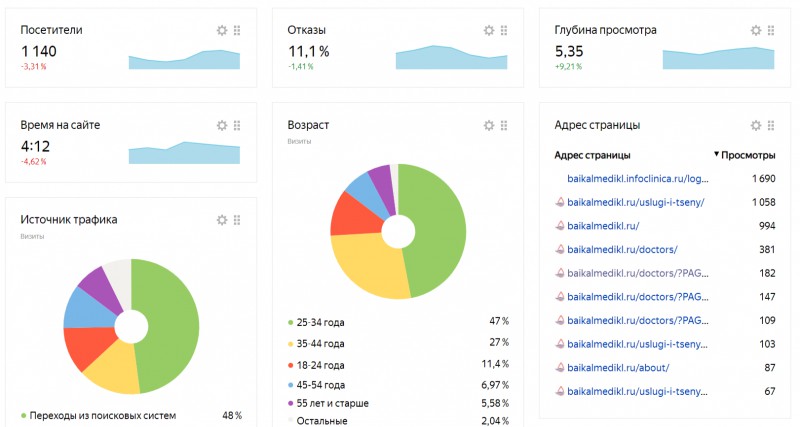Click the Адрес страницы column header
The image size is (800, 427).
[x=592, y=155]
